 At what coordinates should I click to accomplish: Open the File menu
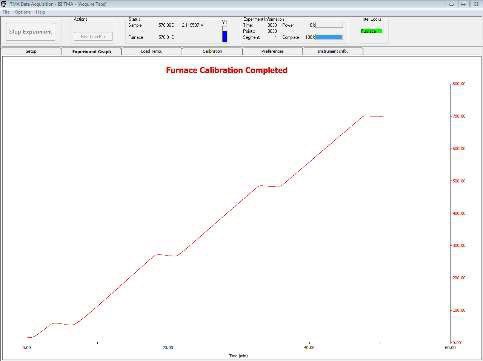6,12
